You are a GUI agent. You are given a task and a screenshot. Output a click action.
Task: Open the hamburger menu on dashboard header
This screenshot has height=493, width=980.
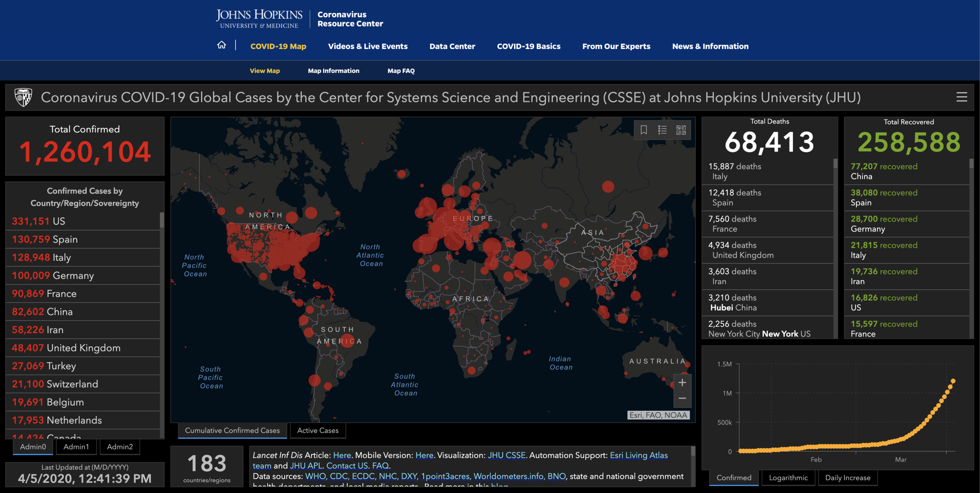point(962,97)
